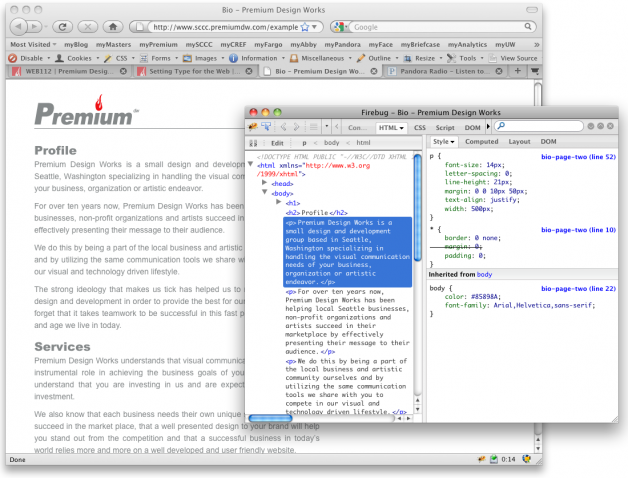Screen dimensions: 628x478
Task: Click View Source in Web Developer toolbar
Action: pos(513,58)
